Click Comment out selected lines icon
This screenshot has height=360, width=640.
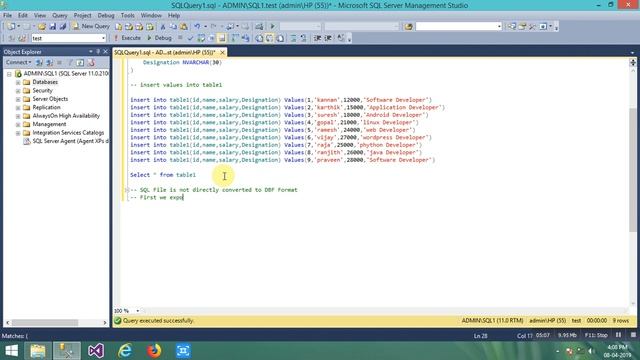click(x=293, y=38)
